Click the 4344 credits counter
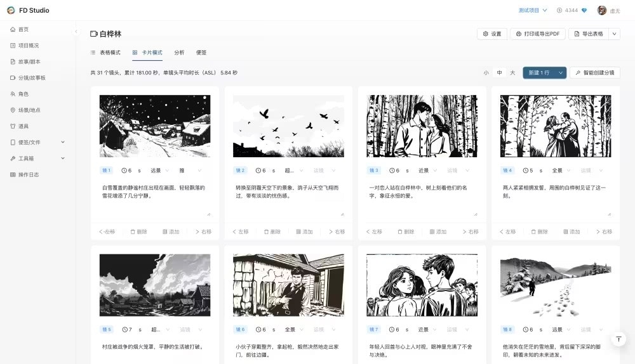The width and height of the screenshot is (635, 364). tap(567, 11)
